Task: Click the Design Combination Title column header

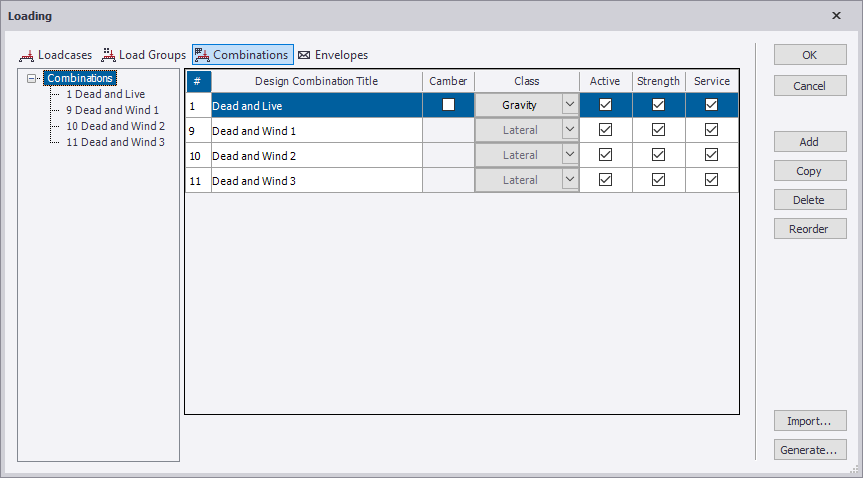Action: pos(317,81)
